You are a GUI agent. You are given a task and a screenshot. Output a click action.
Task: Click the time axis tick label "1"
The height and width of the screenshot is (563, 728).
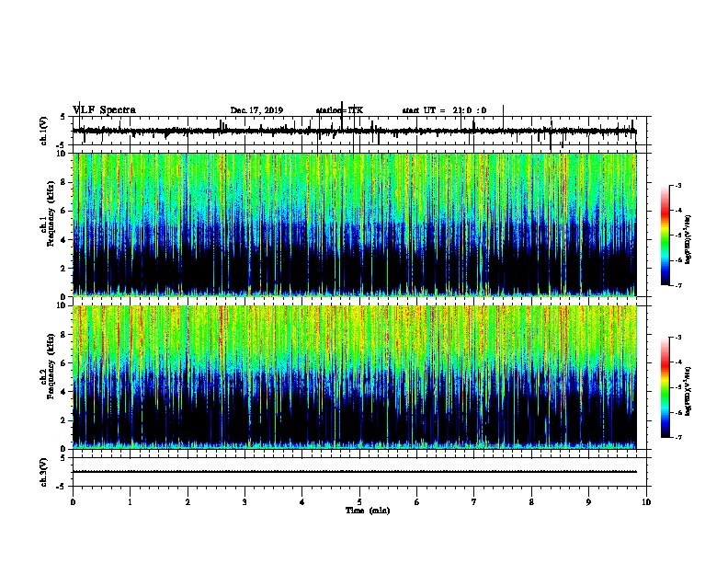(130, 502)
